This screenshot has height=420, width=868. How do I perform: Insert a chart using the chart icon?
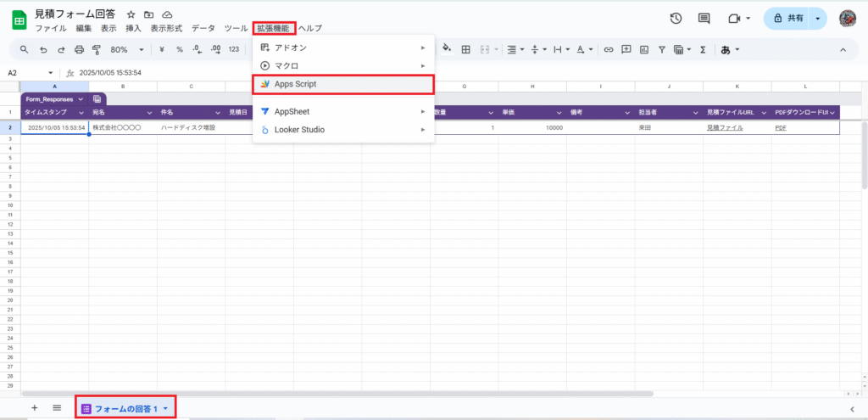pyautogui.click(x=643, y=50)
